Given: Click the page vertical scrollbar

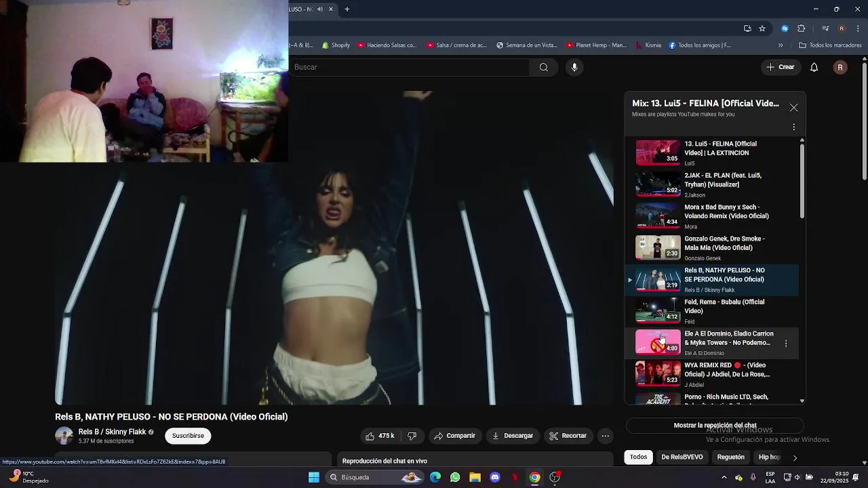Looking at the screenshot, I should click(x=865, y=122).
